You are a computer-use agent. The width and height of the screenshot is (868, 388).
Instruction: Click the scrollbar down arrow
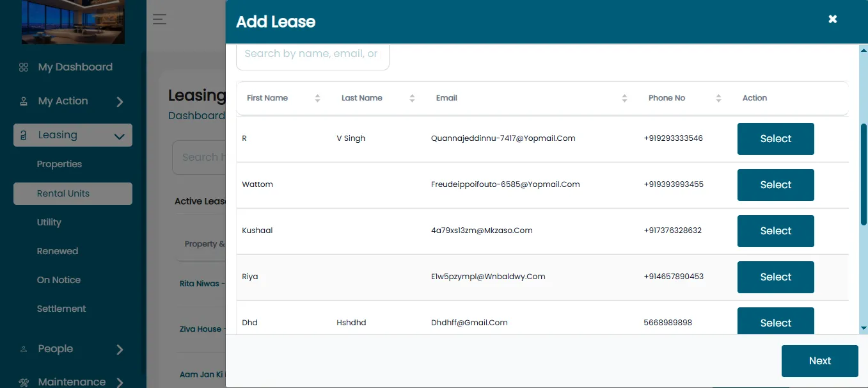point(864,328)
